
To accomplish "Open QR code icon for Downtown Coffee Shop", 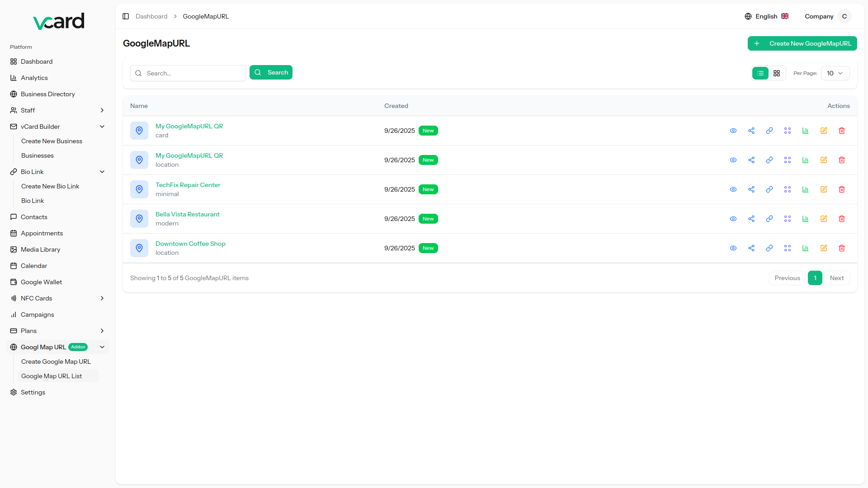I will coord(788,248).
